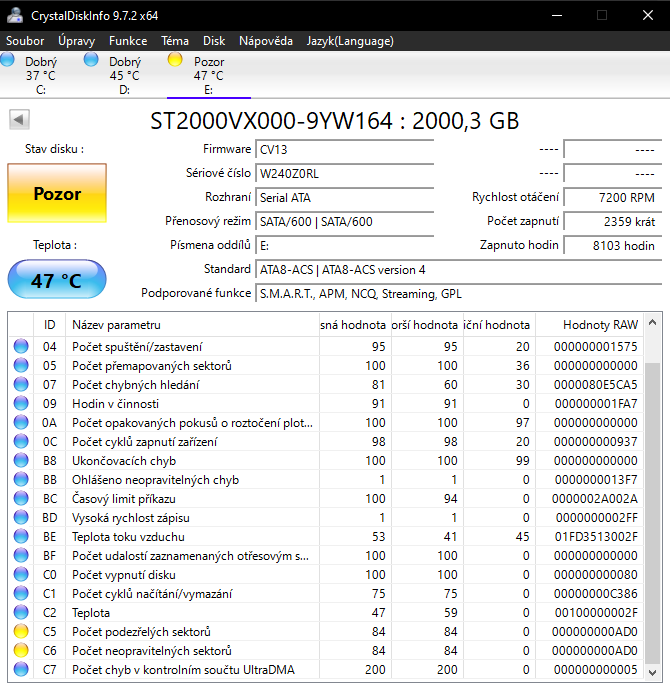
Task: Click the Název parametru column header
Action: coord(116,325)
